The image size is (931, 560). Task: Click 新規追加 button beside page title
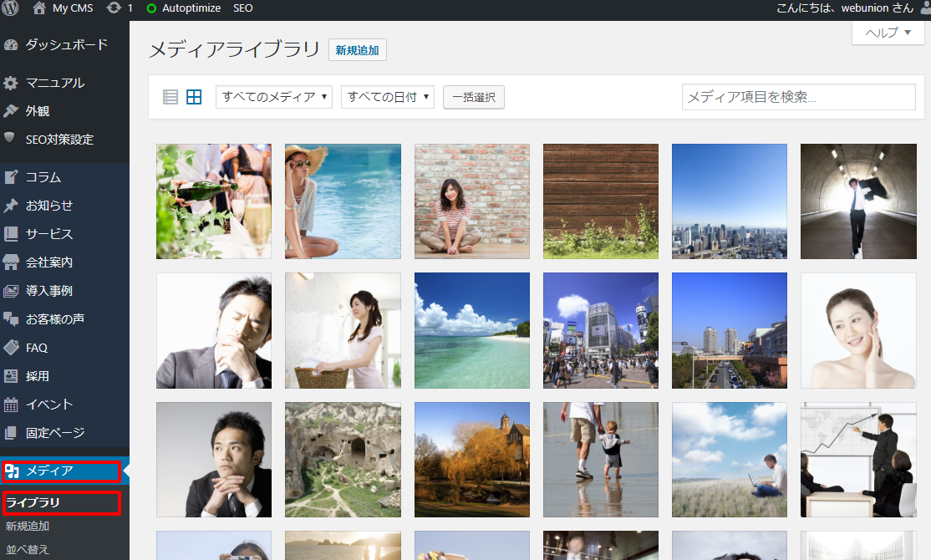(358, 50)
